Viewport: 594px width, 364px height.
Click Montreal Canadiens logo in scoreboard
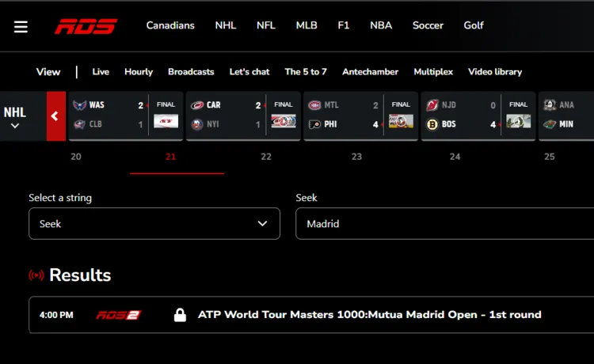point(314,104)
